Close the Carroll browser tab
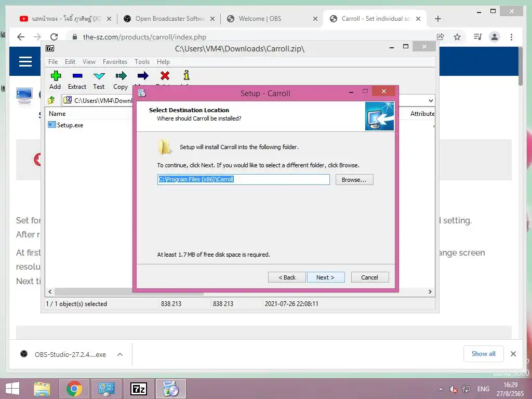 418,19
